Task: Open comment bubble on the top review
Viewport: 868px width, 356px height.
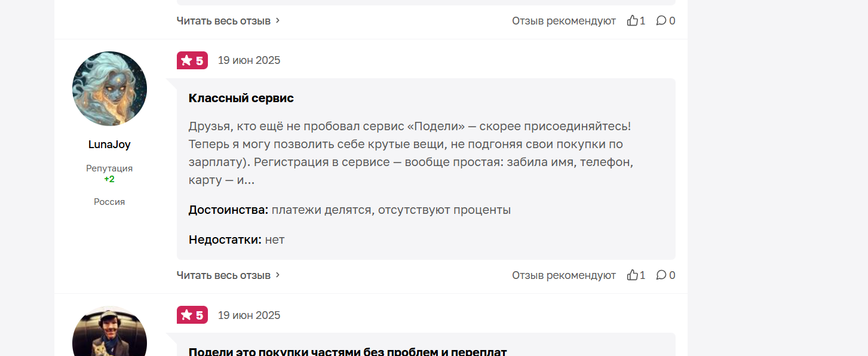Action: [665, 21]
